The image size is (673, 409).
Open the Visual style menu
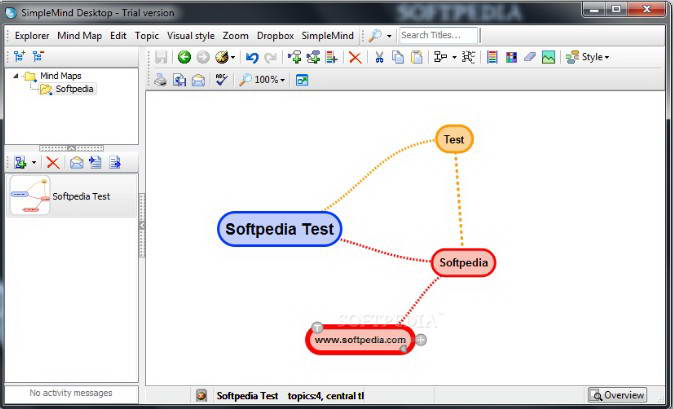(x=191, y=36)
